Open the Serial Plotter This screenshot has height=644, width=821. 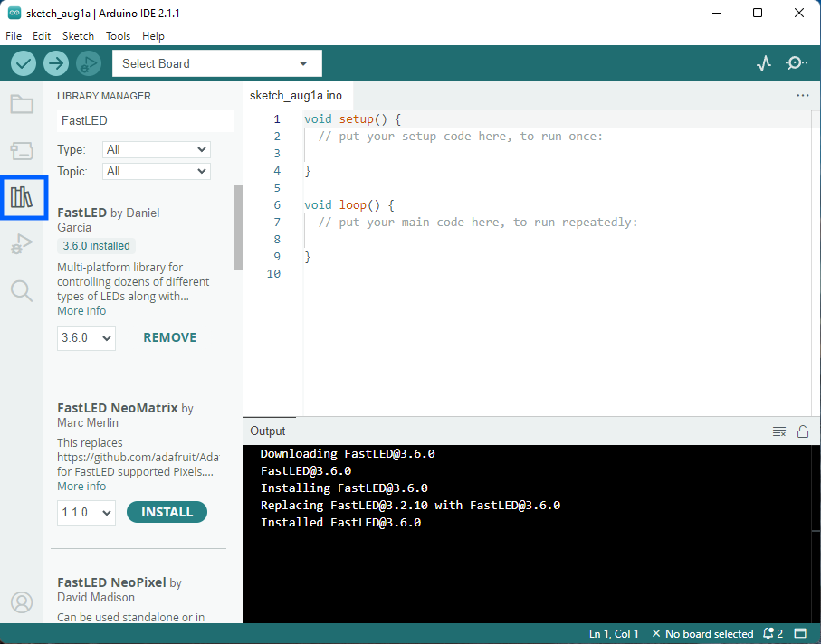[765, 63]
